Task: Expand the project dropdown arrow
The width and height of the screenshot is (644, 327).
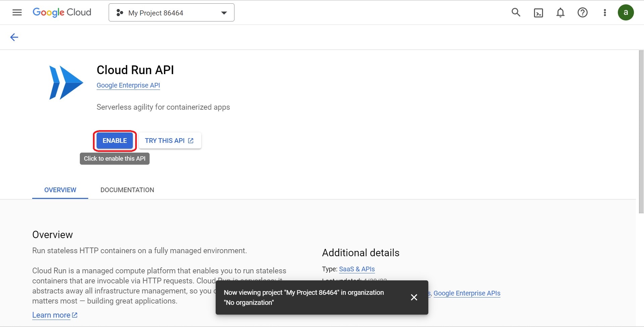Action: tap(223, 13)
